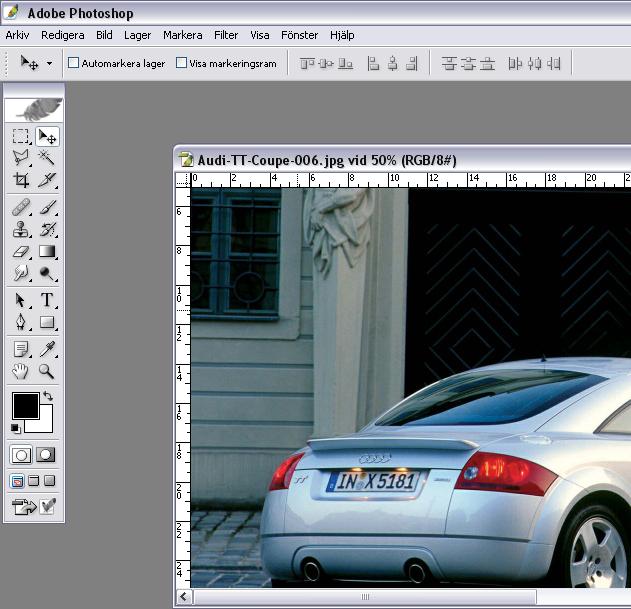Viewport: 631px width, 609px height.
Task: Align right edges of layers
Action: click(x=412, y=63)
